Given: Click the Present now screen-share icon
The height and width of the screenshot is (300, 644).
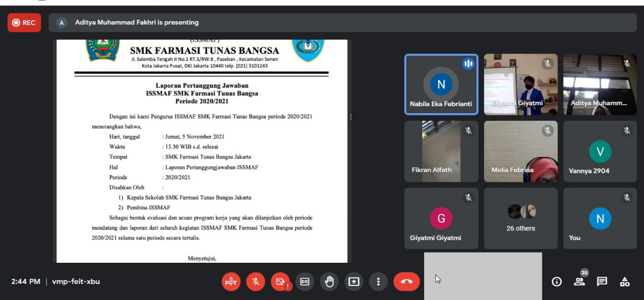Looking at the screenshot, I should coord(354,282).
